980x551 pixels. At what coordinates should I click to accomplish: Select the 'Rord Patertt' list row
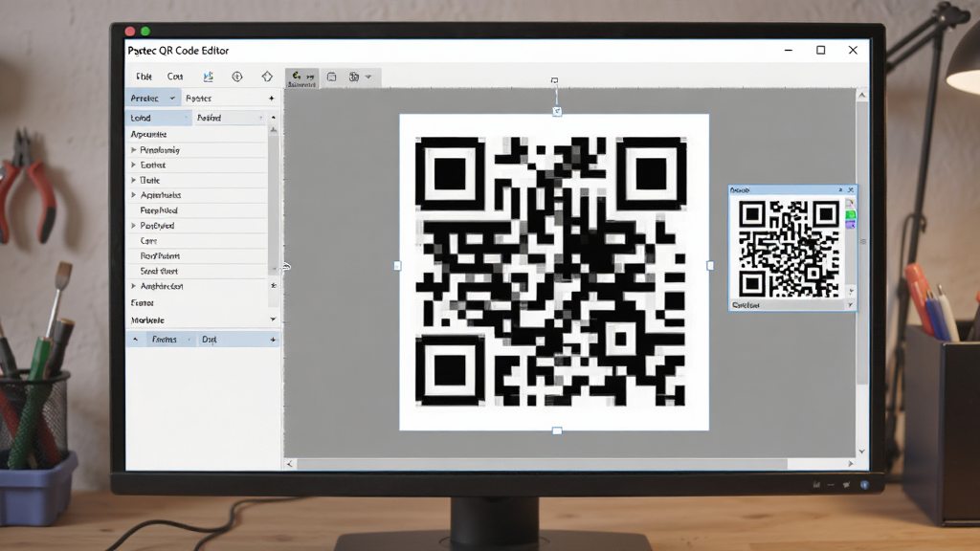click(x=197, y=256)
